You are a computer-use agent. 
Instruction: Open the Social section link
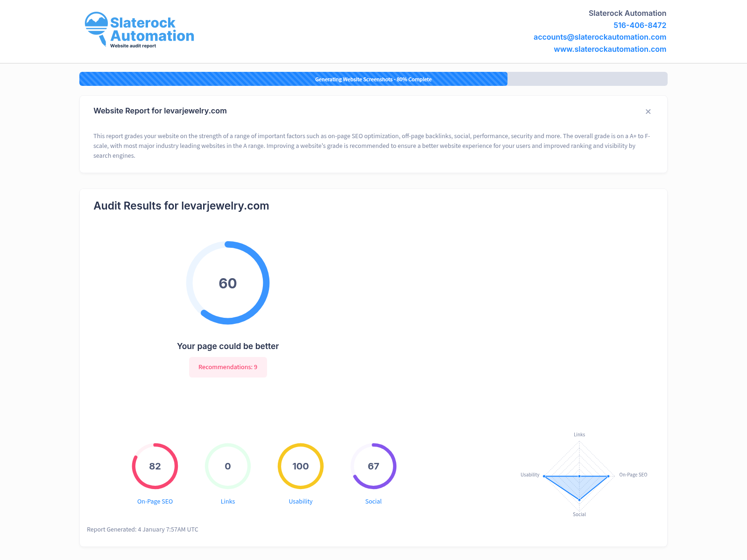point(373,501)
